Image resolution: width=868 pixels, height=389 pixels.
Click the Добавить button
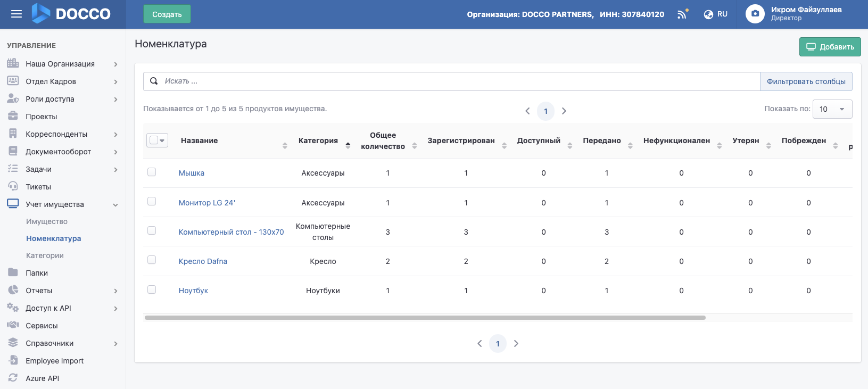pos(830,47)
